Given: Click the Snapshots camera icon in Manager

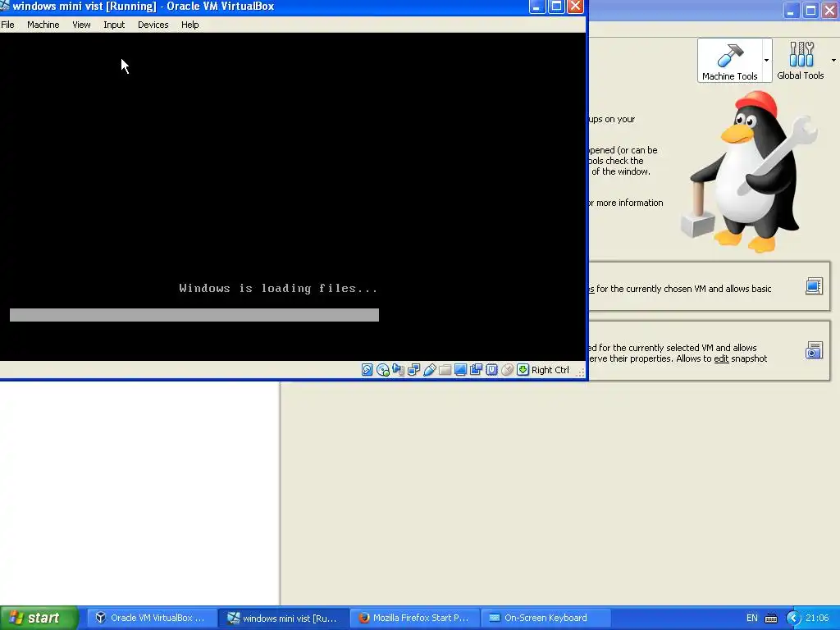Looking at the screenshot, I should pos(814,350).
